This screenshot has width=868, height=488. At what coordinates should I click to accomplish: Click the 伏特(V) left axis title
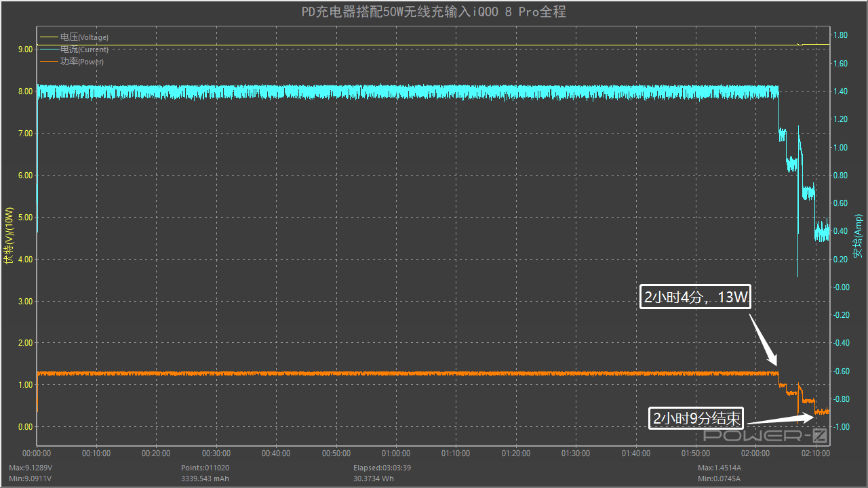coord(9,236)
